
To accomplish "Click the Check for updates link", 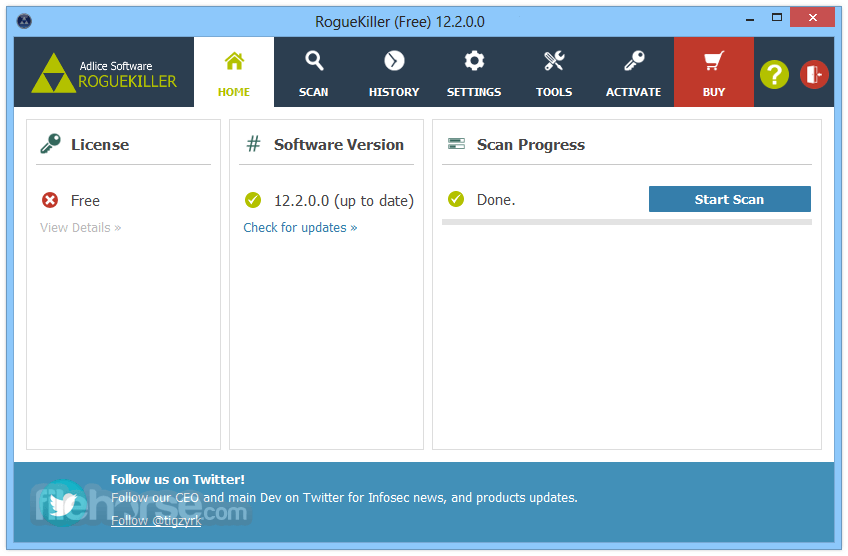I will tap(300, 228).
